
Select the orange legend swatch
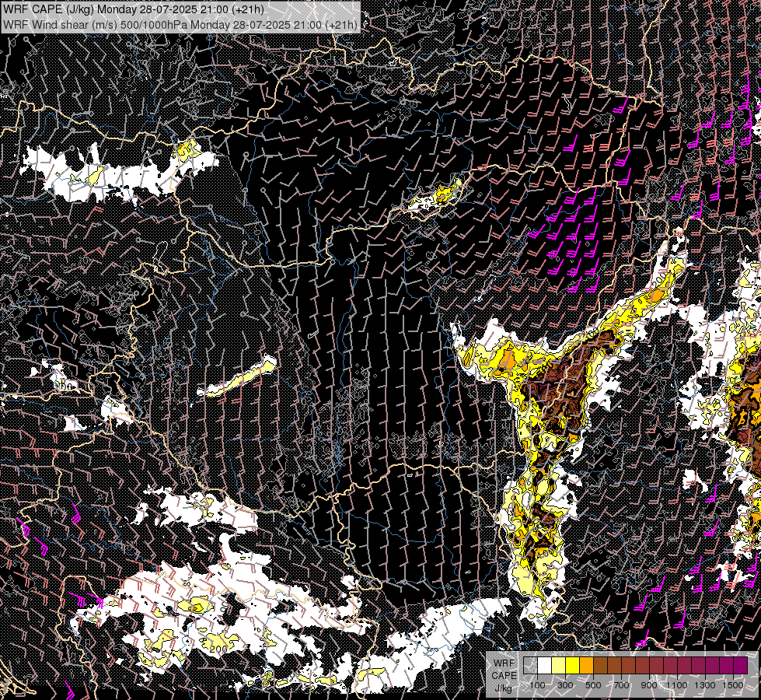pos(587,665)
